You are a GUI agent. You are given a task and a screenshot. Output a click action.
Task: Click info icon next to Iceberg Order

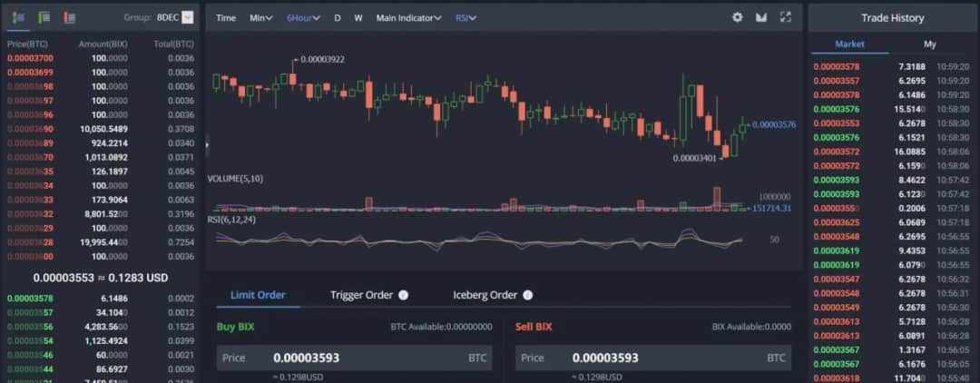527,295
